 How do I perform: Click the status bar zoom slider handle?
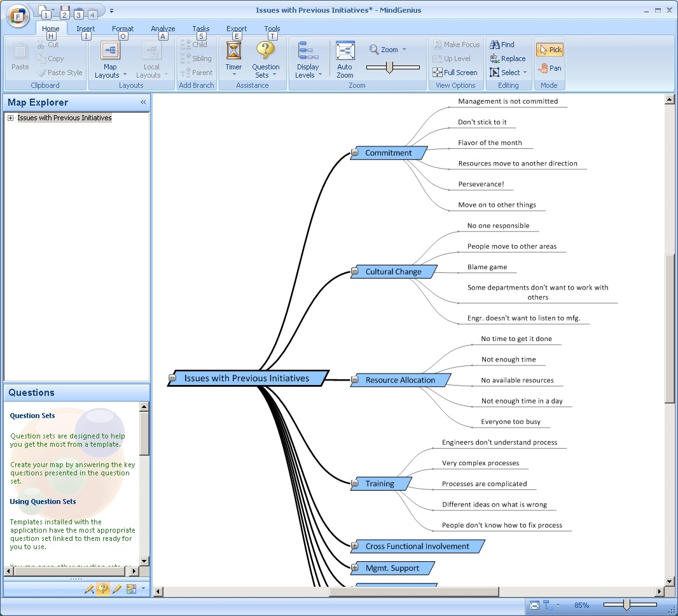pyautogui.click(x=626, y=605)
